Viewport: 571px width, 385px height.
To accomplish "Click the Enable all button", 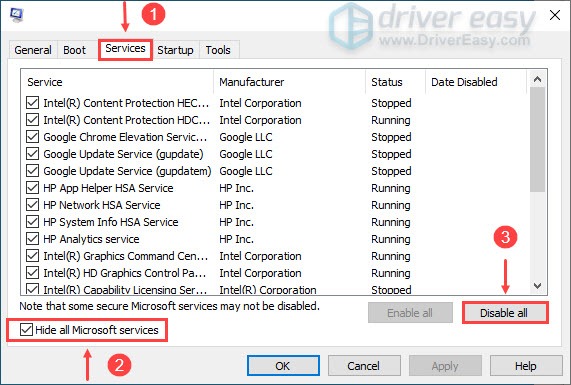I will click(x=410, y=313).
